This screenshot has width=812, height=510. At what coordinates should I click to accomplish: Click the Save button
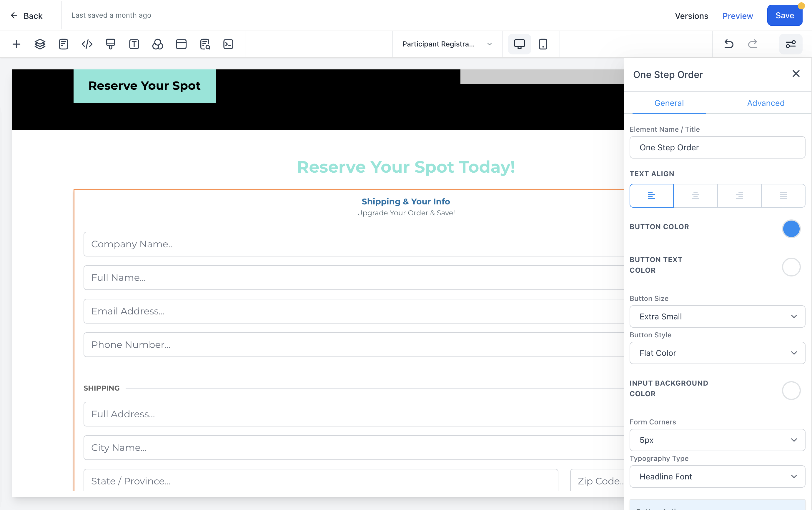click(x=784, y=15)
